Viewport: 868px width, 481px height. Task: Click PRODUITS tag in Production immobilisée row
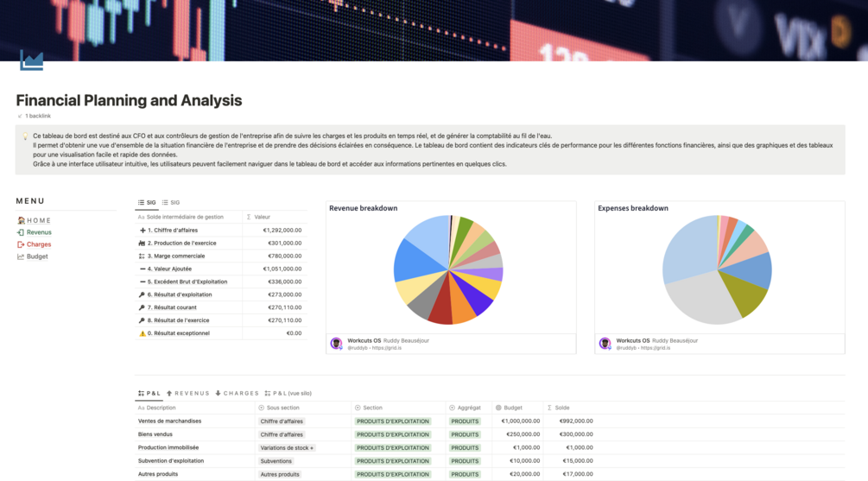(x=465, y=448)
